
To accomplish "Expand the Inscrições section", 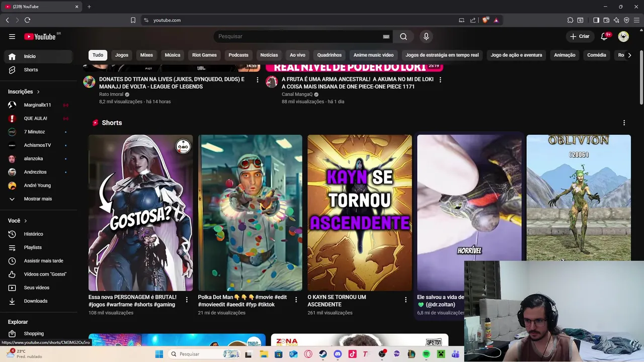I will (24, 92).
